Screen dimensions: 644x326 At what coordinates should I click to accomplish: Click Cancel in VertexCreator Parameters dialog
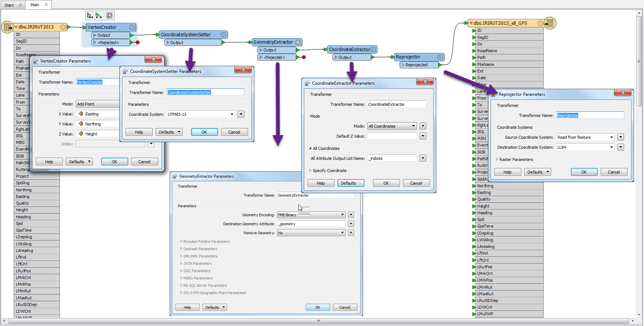click(145, 162)
